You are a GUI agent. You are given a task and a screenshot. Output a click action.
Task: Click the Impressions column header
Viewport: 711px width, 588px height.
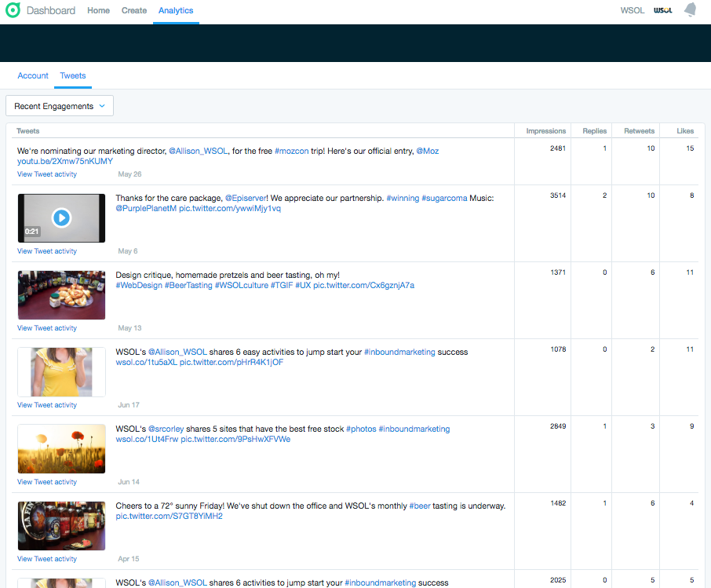coord(545,131)
